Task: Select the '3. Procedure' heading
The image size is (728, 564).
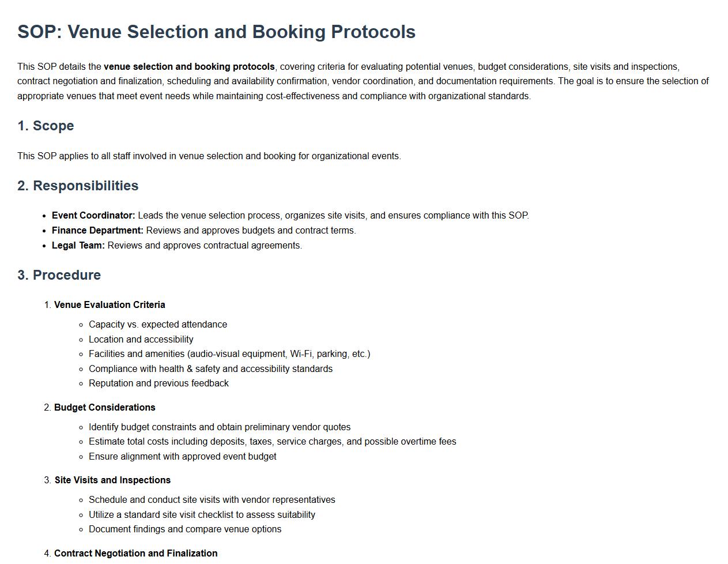Action: (x=59, y=275)
